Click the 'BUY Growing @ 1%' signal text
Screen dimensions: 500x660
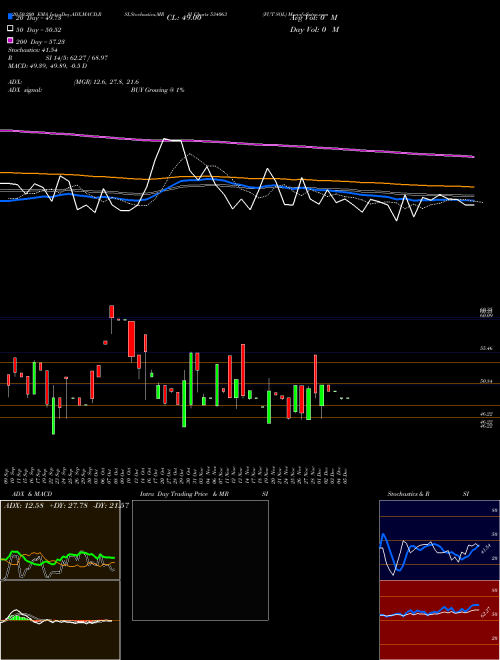(157, 90)
